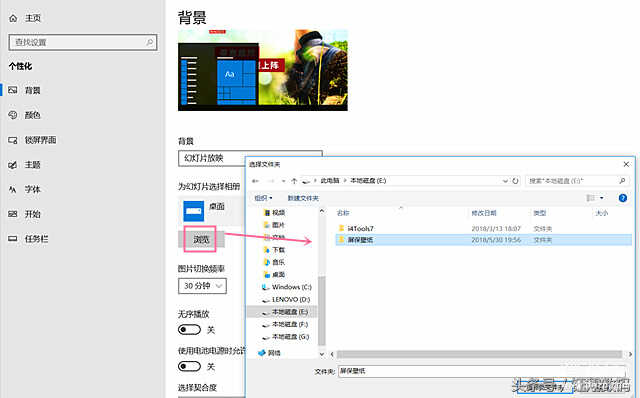Viewport: 640px width, 398px height.
Task: Open the Fonts (字体) settings icon
Action: pyautogui.click(x=13, y=189)
